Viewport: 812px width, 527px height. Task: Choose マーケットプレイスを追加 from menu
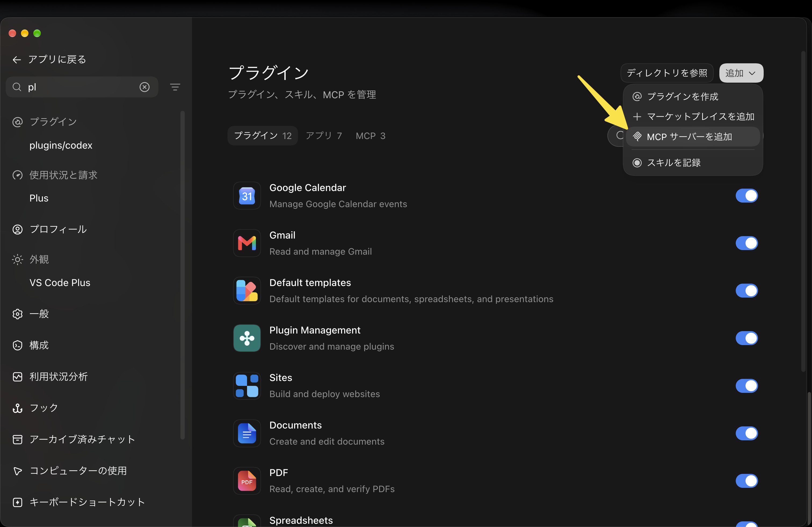tap(693, 116)
